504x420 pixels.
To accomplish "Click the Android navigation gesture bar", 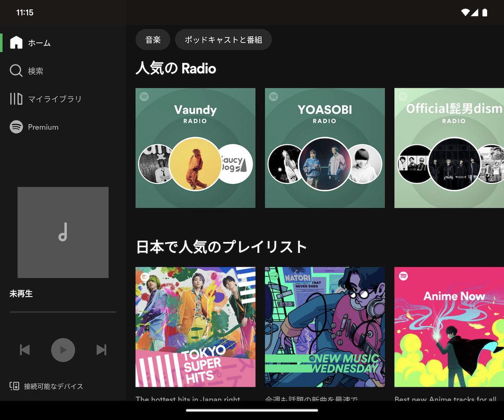I will point(252,410).
